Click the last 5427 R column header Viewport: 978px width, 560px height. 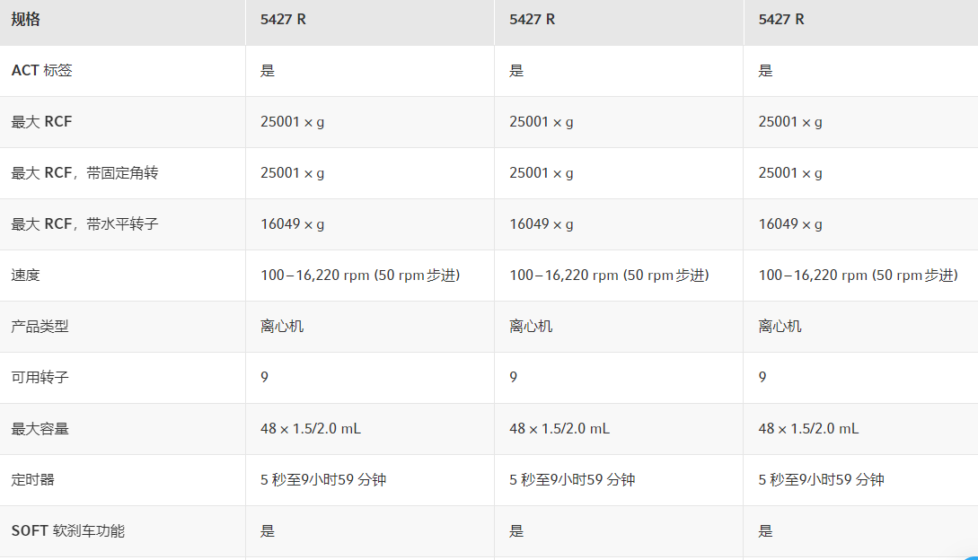[780, 20]
